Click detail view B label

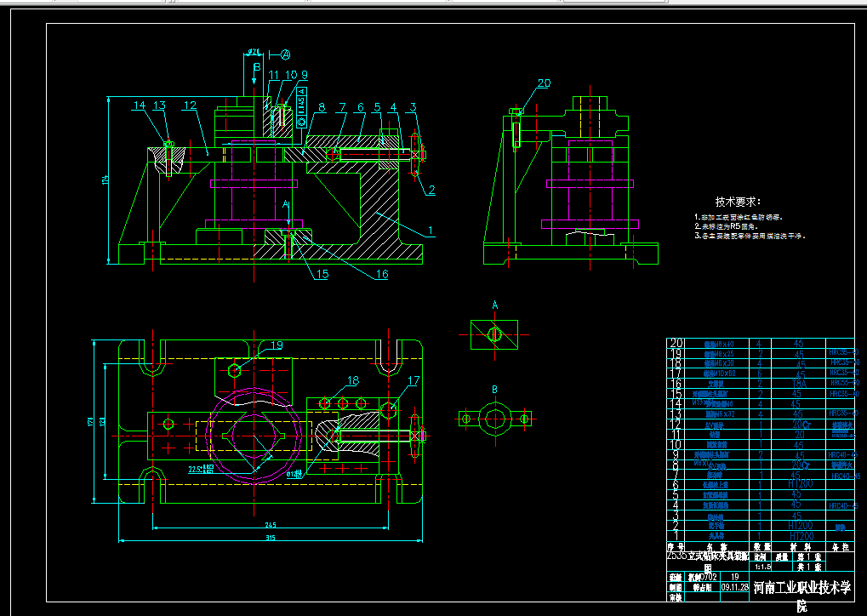[x=494, y=390]
